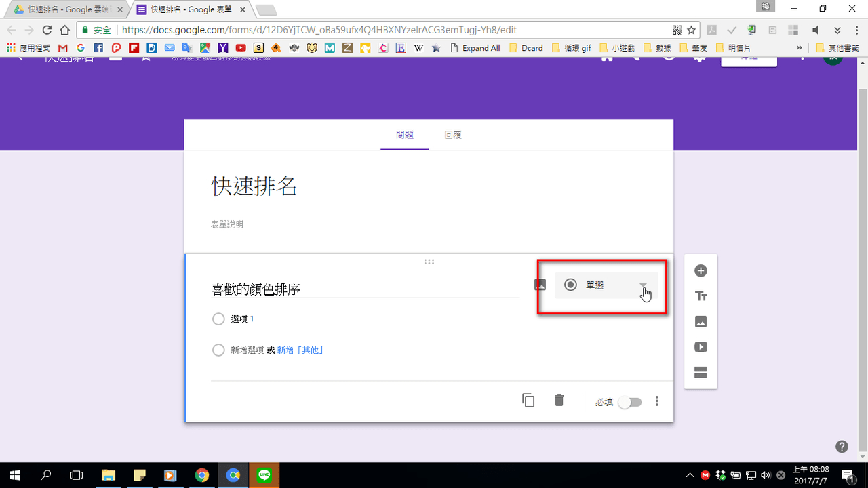Open the QR code extension in address bar

(x=677, y=30)
